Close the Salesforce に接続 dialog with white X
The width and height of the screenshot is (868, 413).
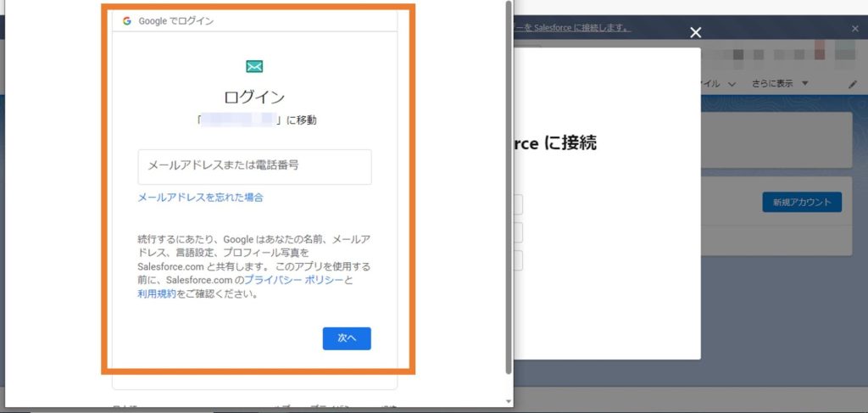pyautogui.click(x=696, y=33)
